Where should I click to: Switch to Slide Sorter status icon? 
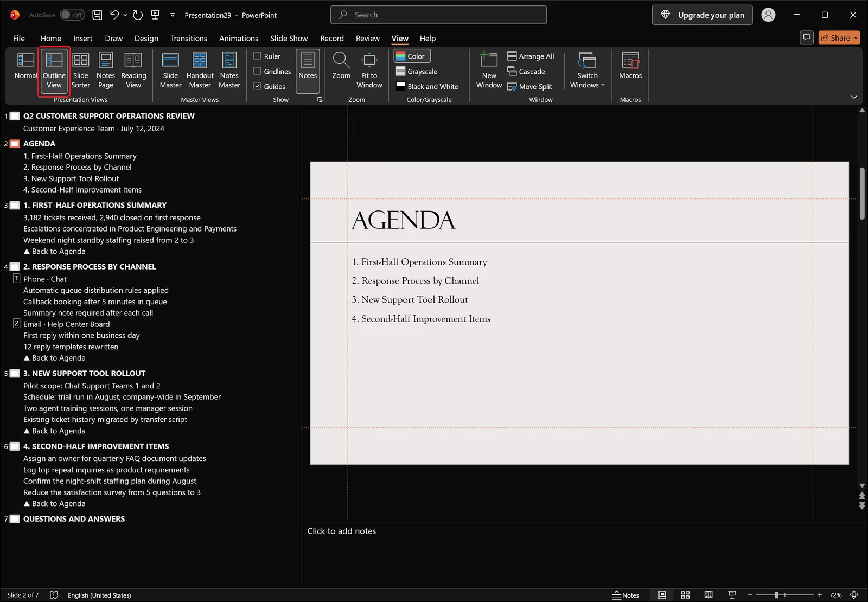click(685, 595)
